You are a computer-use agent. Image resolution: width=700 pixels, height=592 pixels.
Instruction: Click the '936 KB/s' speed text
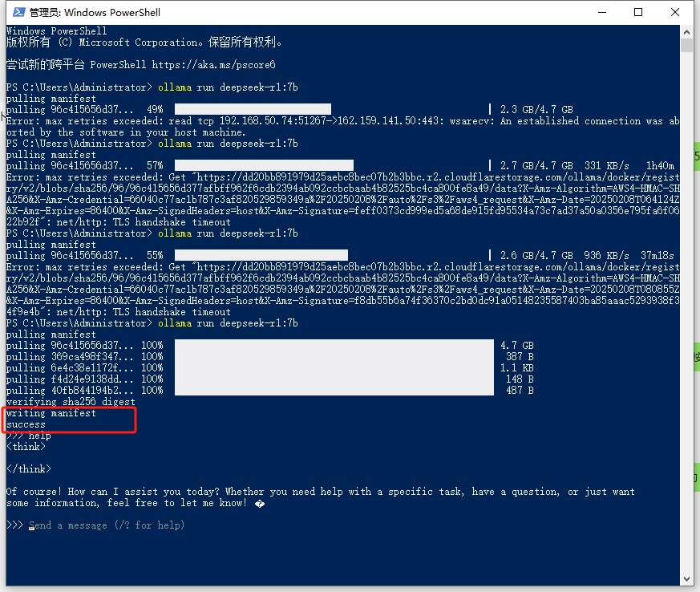pos(606,255)
